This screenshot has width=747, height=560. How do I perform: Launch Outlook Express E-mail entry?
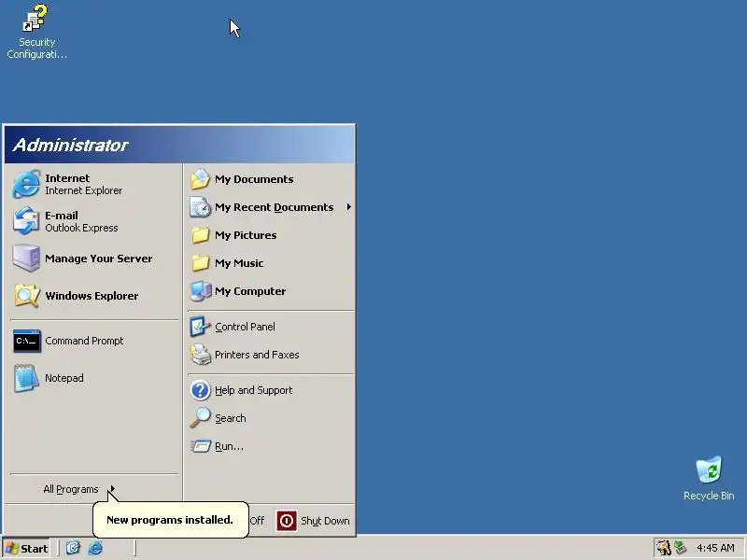93,221
